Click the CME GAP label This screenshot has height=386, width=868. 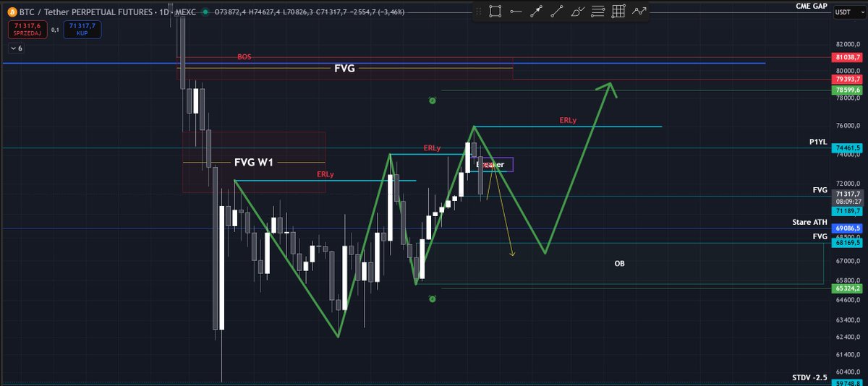810,5
